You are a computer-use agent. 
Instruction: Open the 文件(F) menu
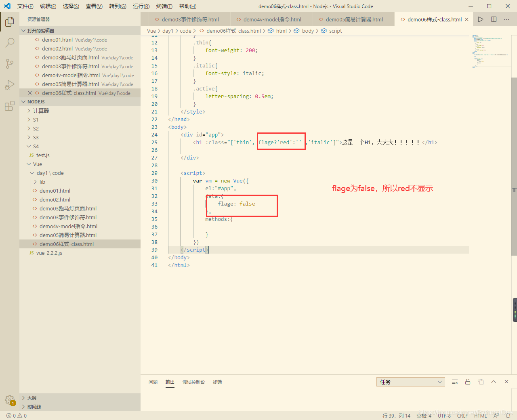pyautogui.click(x=25, y=6)
